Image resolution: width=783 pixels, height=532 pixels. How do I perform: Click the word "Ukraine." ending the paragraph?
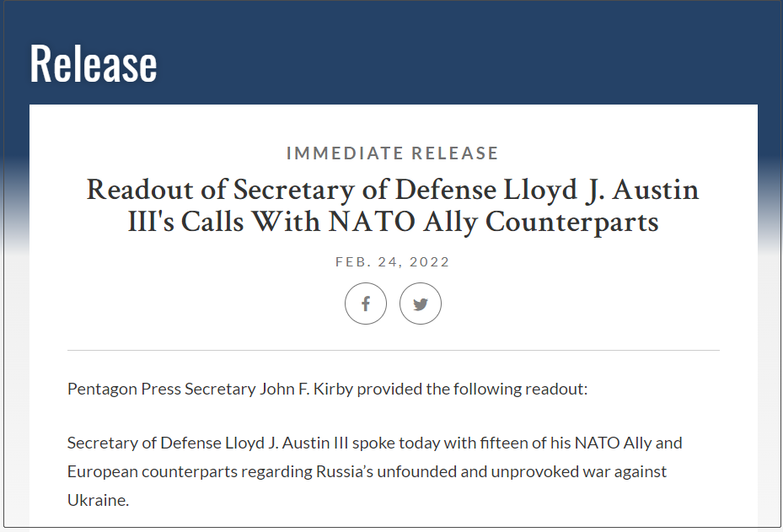pyautogui.click(x=98, y=500)
